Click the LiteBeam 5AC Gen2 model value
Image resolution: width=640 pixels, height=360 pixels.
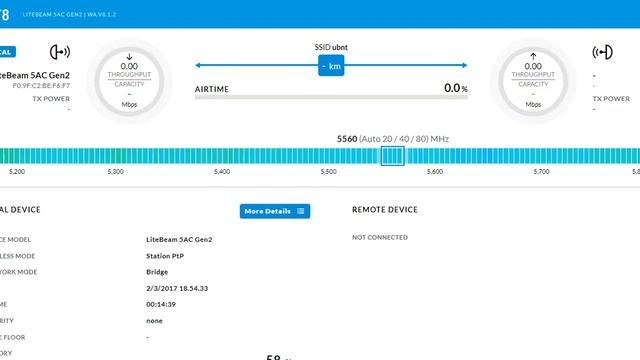[179, 240]
